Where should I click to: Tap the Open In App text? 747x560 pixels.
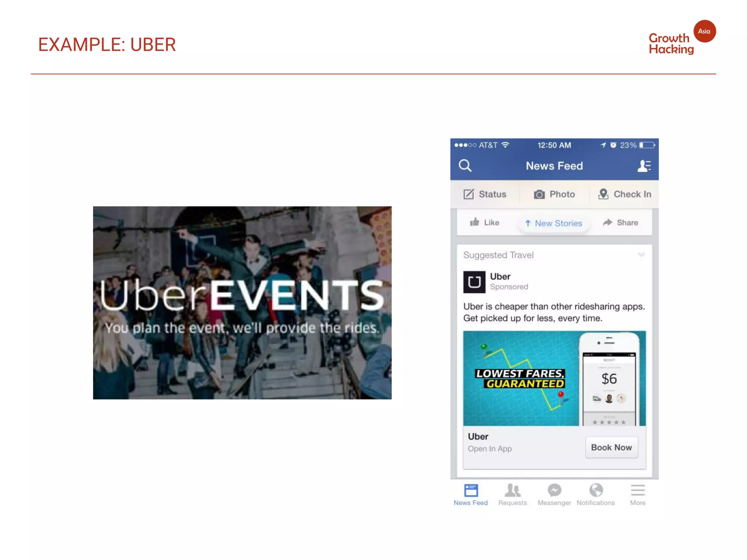coord(490,449)
